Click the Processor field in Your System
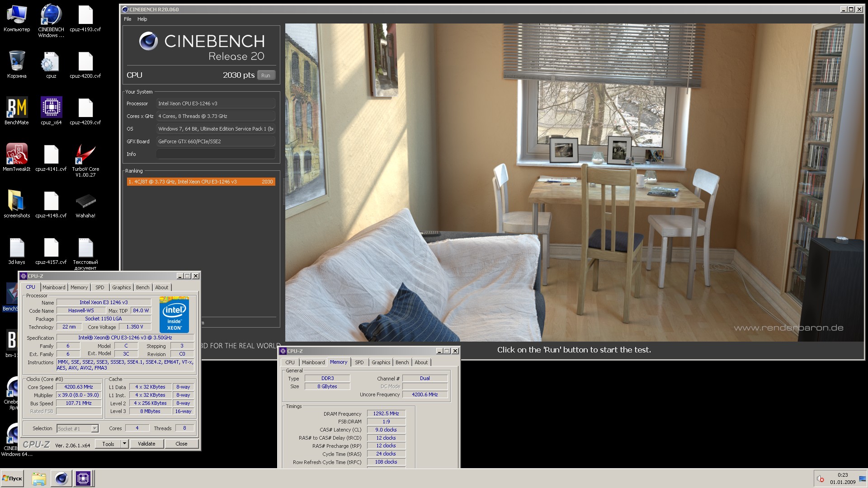Image resolution: width=868 pixels, height=488 pixels. tap(216, 103)
